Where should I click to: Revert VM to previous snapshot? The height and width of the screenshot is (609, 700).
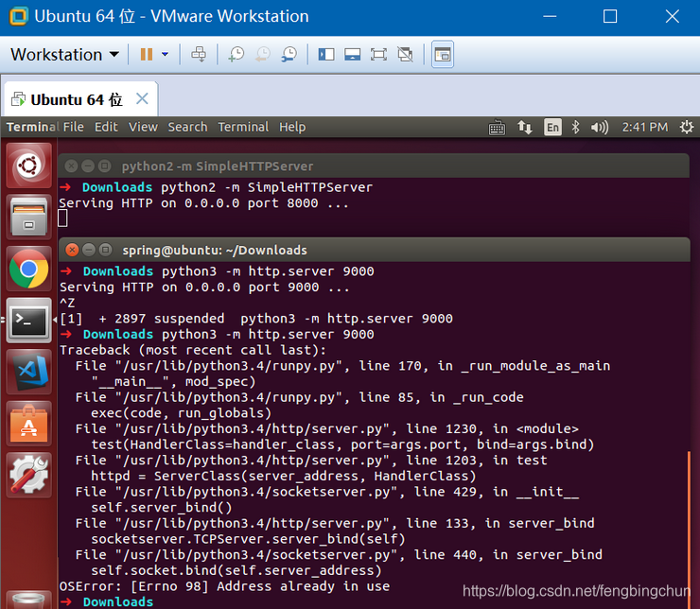(x=263, y=55)
